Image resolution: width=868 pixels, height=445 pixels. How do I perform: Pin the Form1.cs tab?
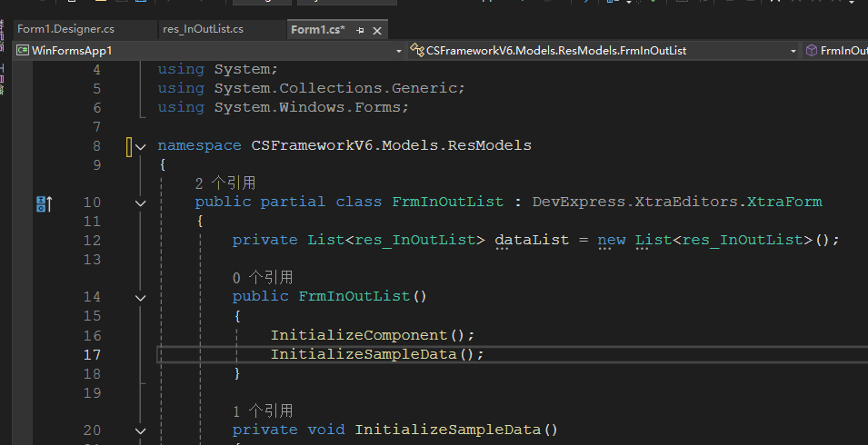(x=361, y=30)
